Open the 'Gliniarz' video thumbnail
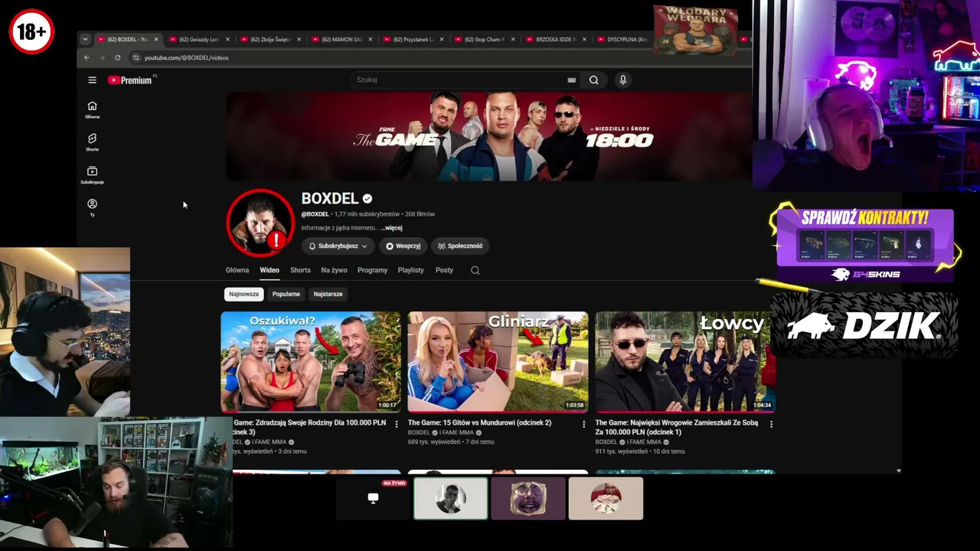 point(498,361)
